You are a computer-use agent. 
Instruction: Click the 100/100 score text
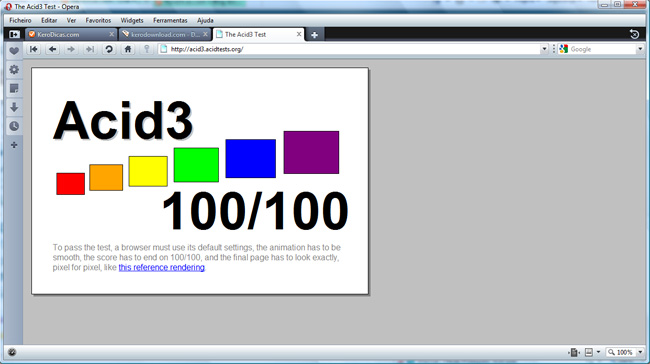pos(255,211)
